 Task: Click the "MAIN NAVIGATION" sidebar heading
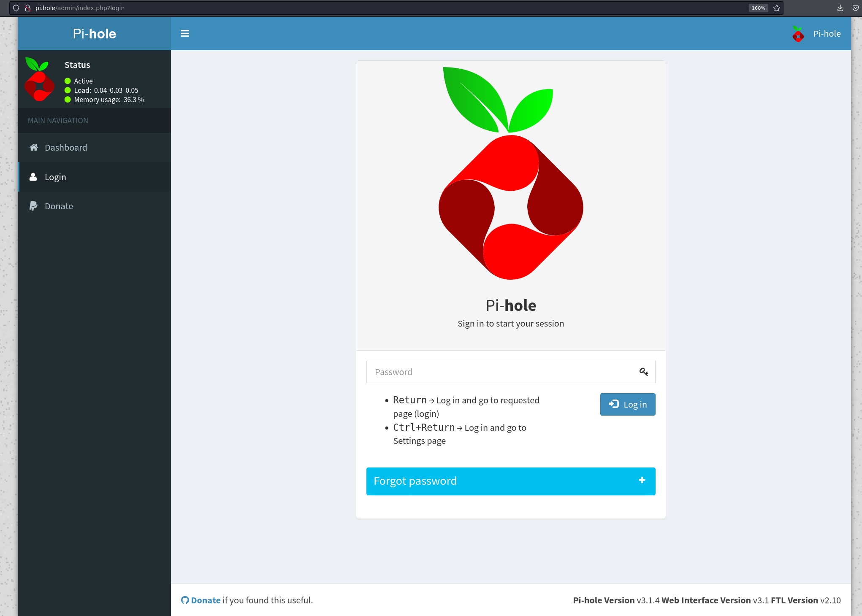point(58,121)
